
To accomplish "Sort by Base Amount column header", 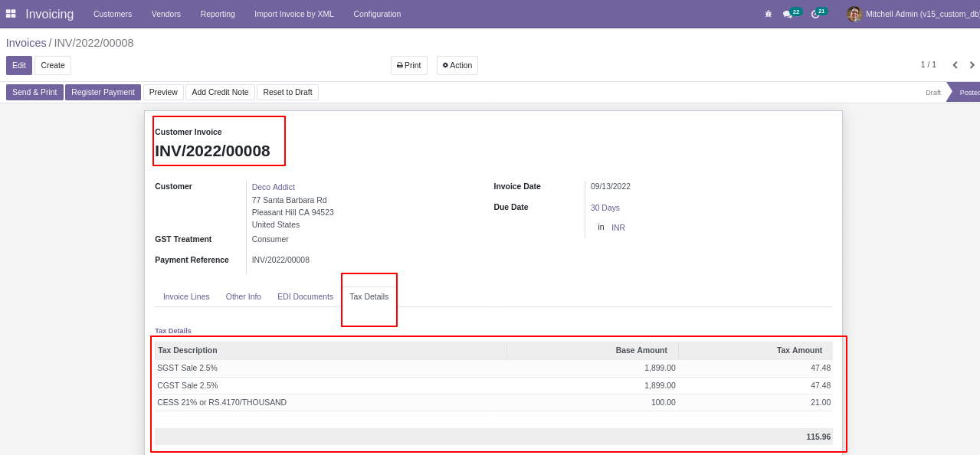I will [x=592, y=350].
